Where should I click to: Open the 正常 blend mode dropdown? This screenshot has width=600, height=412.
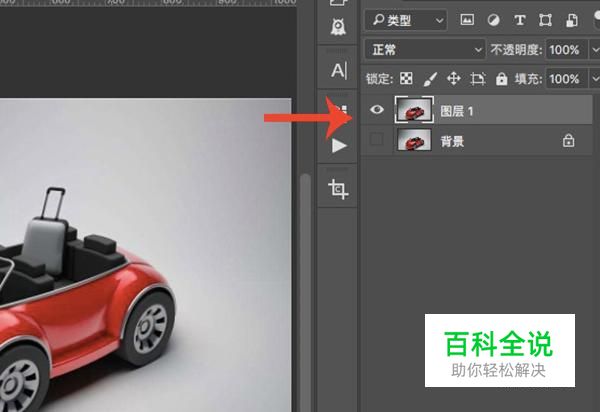click(x=425, y=49)
